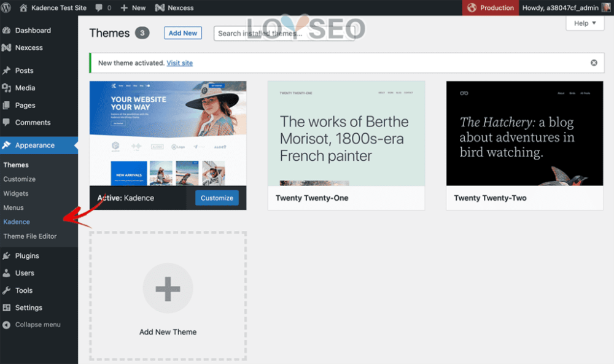614x364 pixels.
Task: Click the Add New button beside Themes
Action: (183, 33)
